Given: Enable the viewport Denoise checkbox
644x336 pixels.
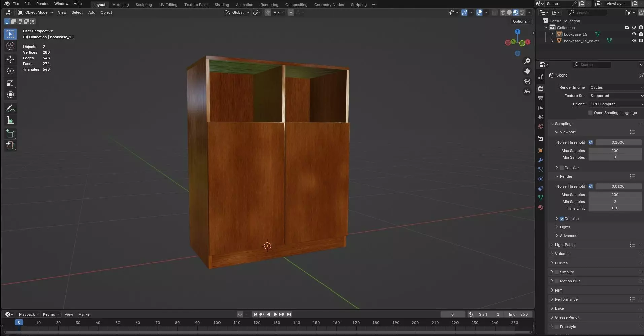Looking at the screenshot, I should click(x=562, y=168).
